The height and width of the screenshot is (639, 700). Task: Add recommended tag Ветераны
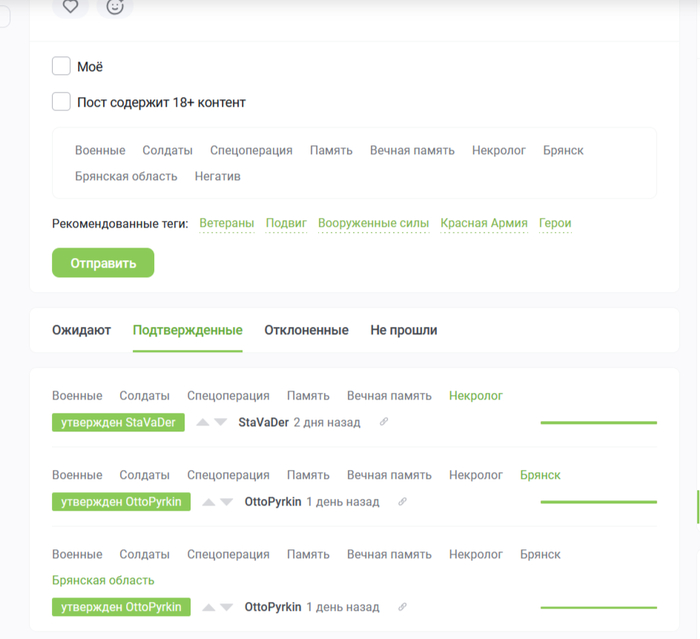pyautogui.click(x=226, y=223)
